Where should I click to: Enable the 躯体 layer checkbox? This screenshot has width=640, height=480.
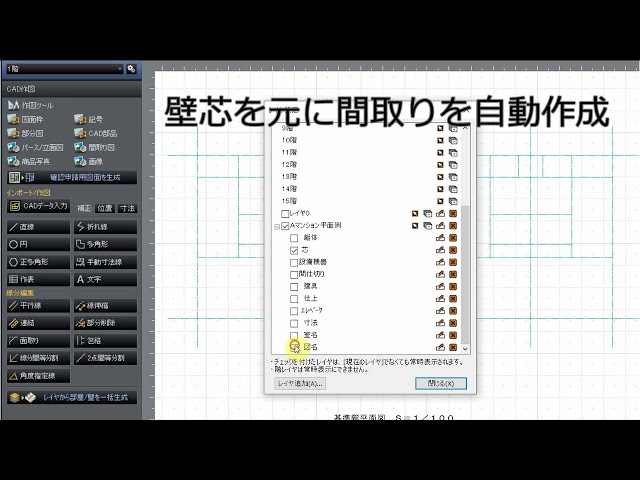[294, 238]
